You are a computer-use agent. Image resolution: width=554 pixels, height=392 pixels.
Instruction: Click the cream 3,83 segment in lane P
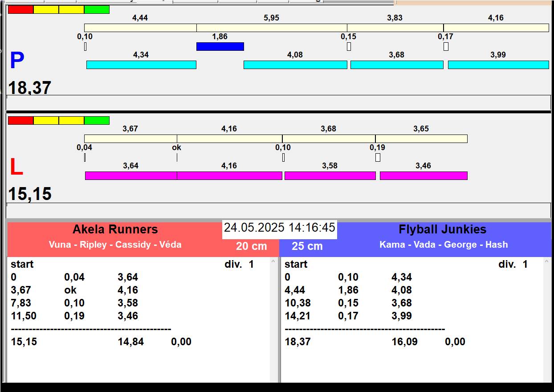coord(395,28)
